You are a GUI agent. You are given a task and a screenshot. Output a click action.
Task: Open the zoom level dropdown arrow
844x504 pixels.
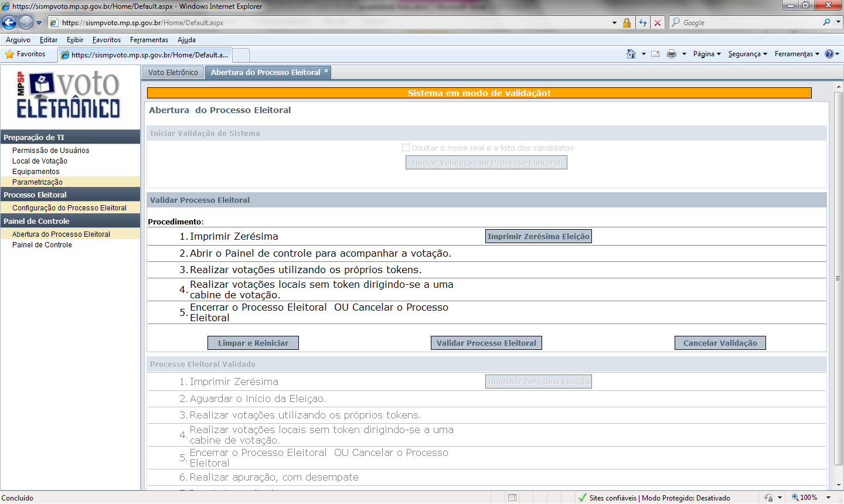coord(829,497)
